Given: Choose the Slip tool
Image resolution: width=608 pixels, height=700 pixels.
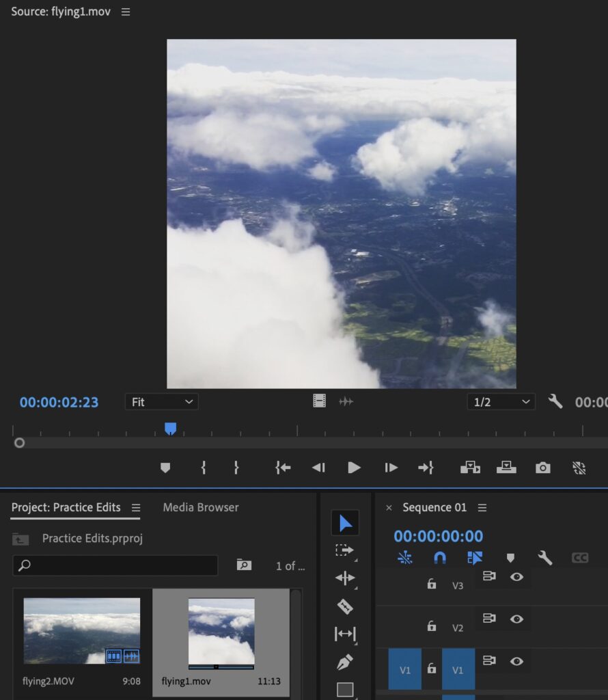Looking at the screenshot, I should 345,634.
